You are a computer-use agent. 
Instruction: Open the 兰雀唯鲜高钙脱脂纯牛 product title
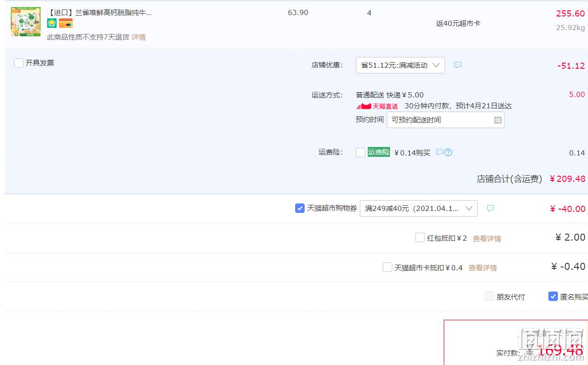[x=99, y=13]
